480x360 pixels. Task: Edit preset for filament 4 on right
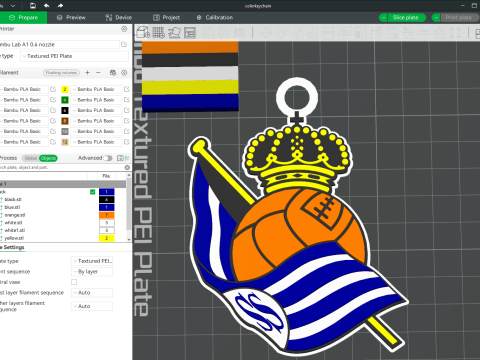tap(127, 100)
